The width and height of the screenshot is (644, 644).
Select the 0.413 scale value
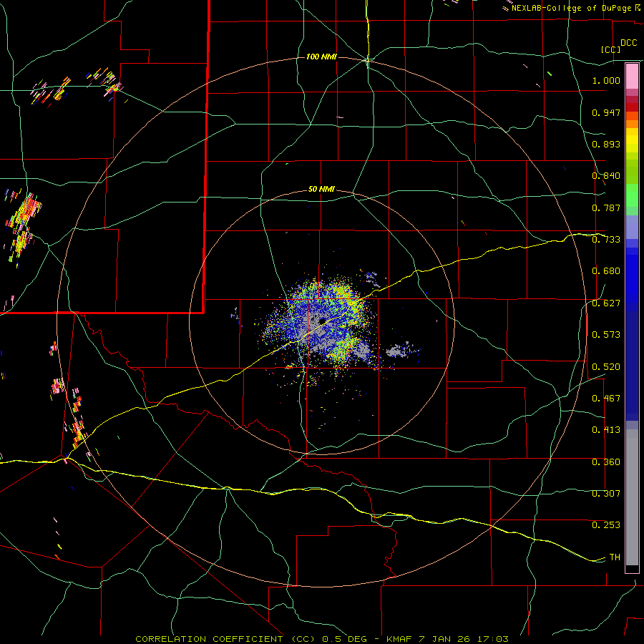coord(606,430)
